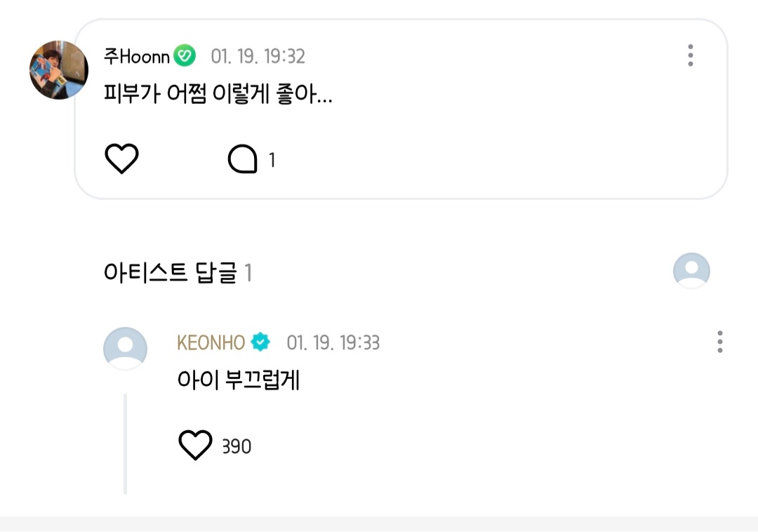Viewport: 758px width, 532px height.
Task: Click the avatar beside the 아티스트 답글 header
Action: click(x=691, y=271)
